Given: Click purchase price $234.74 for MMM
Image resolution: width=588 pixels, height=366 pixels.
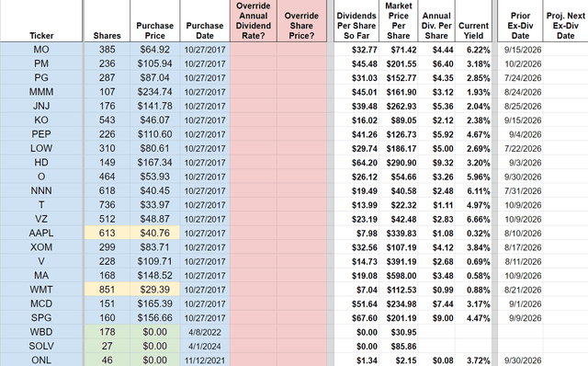Looking at the screenshot, I should pos(155,92).
